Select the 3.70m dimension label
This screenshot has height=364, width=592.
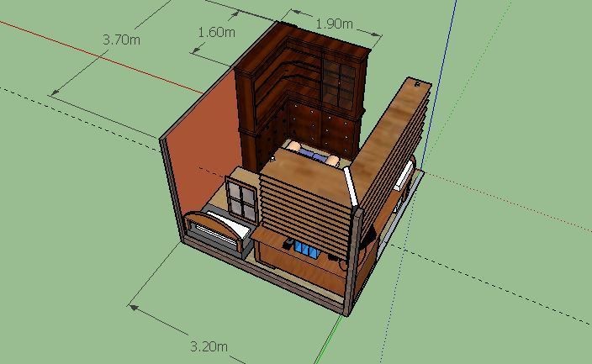tap(122, 40)
